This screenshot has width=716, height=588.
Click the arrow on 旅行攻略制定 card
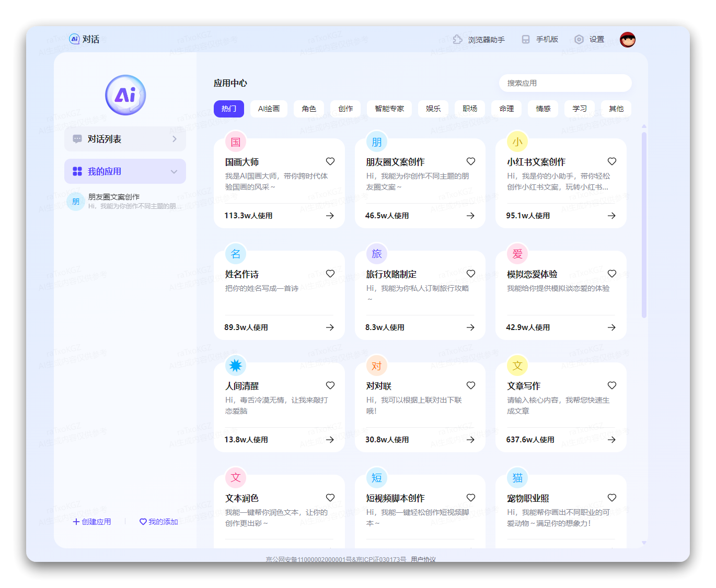pos(470,327)
